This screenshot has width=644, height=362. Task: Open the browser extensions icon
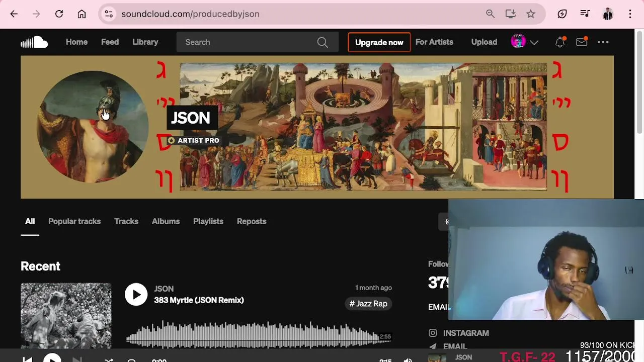[x=562, y=14]
